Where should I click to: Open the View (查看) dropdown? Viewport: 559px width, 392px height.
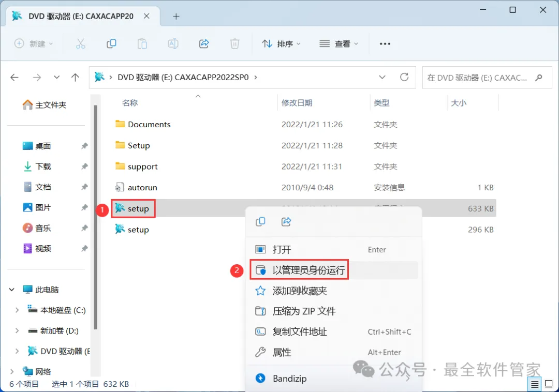click(339, 44)
